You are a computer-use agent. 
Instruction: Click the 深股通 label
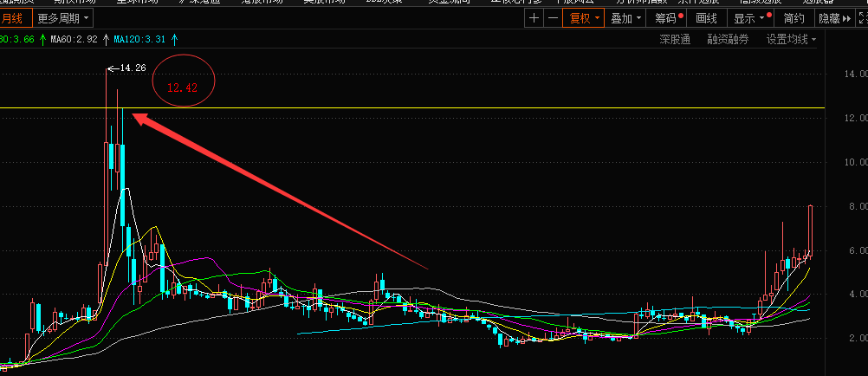[675, 39]
